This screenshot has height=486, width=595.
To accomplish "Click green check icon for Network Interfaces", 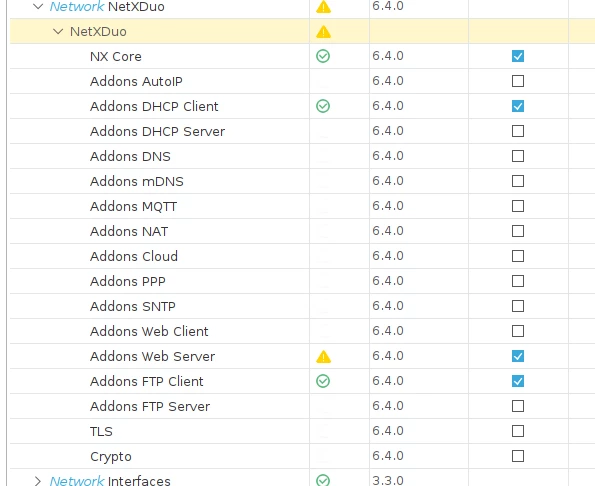I will (x=323, y=480).
